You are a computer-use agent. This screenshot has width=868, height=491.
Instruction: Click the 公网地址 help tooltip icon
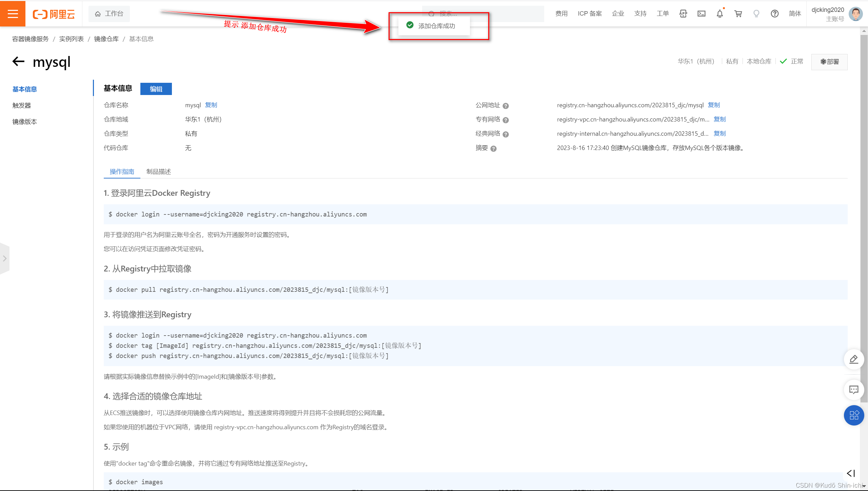[506, 106]
